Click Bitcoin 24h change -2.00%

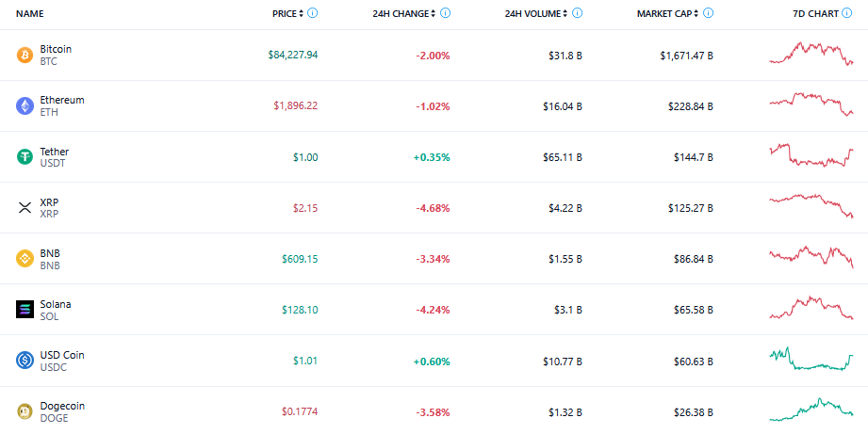pos(433,56)
